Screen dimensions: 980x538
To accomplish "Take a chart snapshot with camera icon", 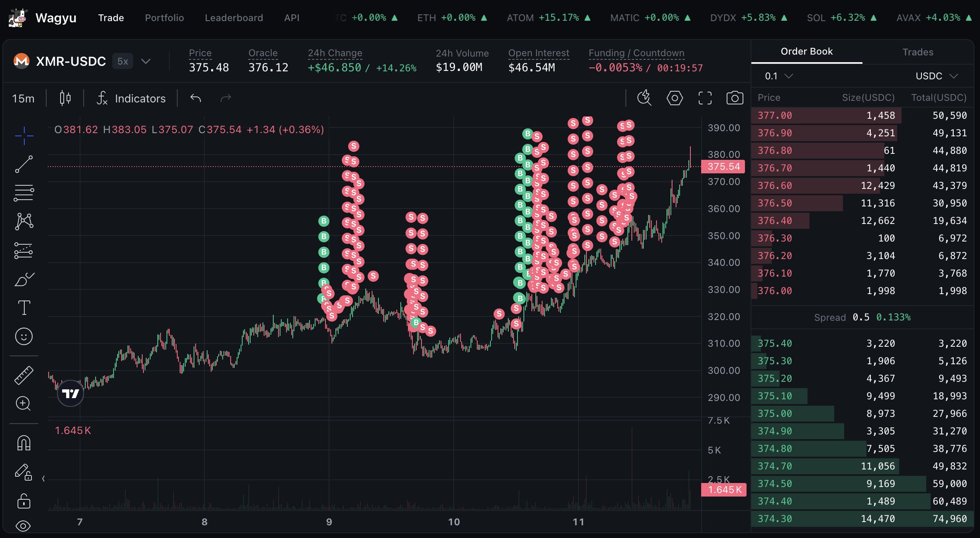I will click(735, 98).
